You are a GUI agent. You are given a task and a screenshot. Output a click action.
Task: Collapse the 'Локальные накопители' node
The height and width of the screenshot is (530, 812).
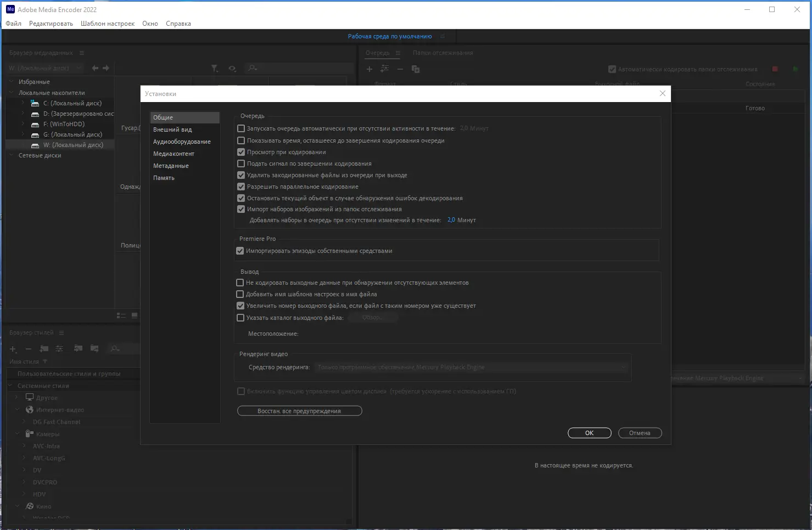12,93
